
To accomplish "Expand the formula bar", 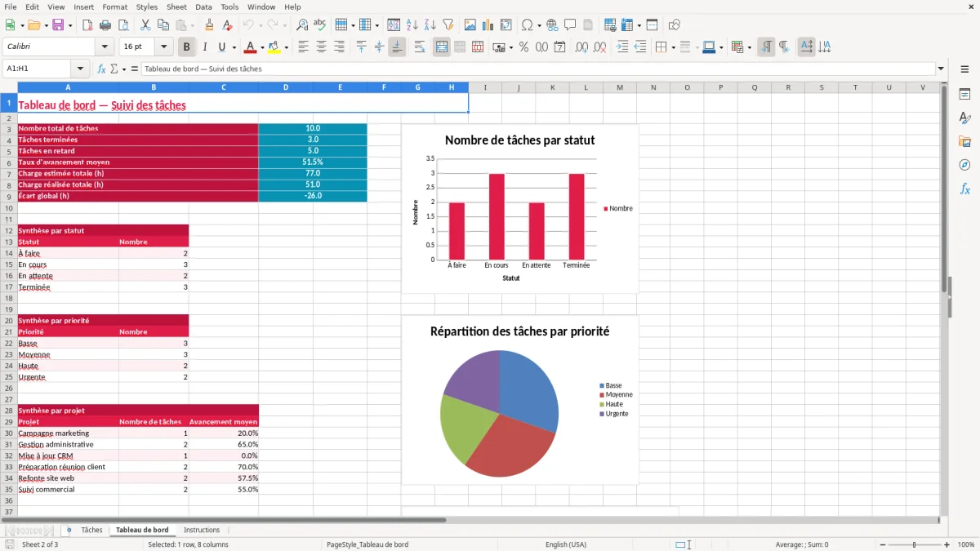I will (x=942, y=69).
